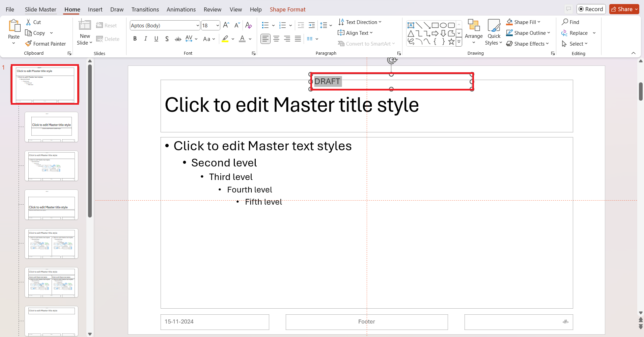This screenshot has height=337, width=644.
Task: Open Quick Styles gallery
Action: pyautogui.click(x=494, y=32)
